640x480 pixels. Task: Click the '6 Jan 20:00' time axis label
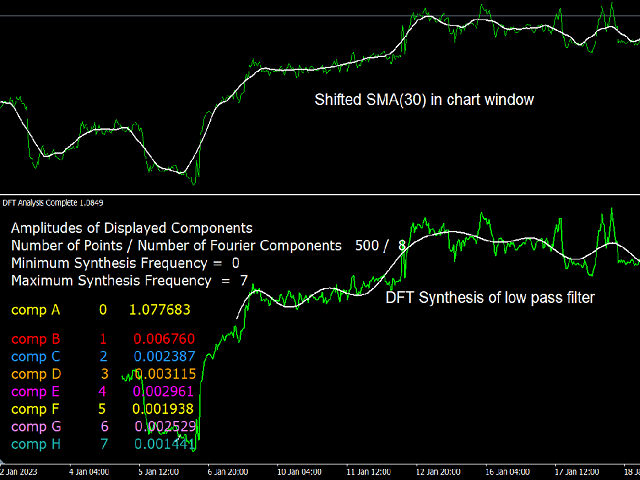[x=228, y=472]
